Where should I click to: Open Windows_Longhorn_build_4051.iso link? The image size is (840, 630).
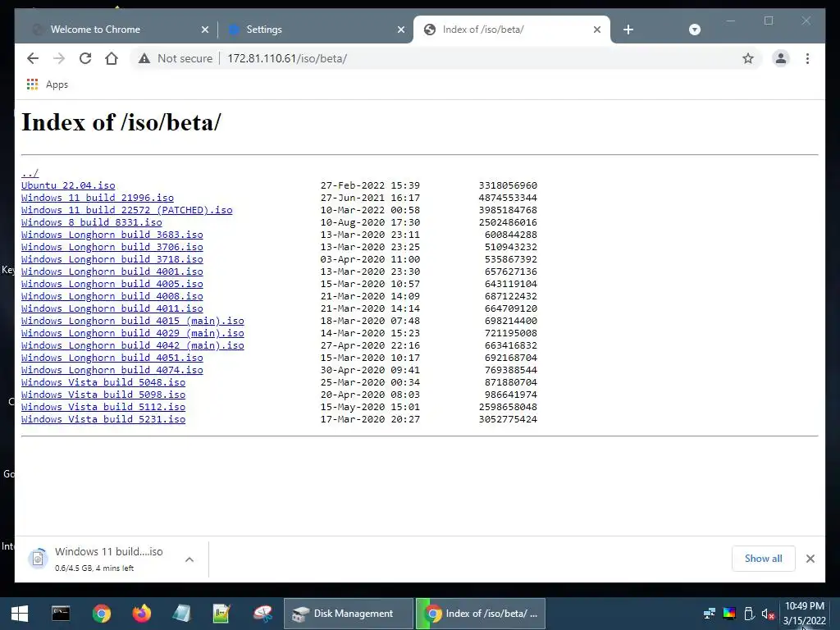(x=112, y=358)
